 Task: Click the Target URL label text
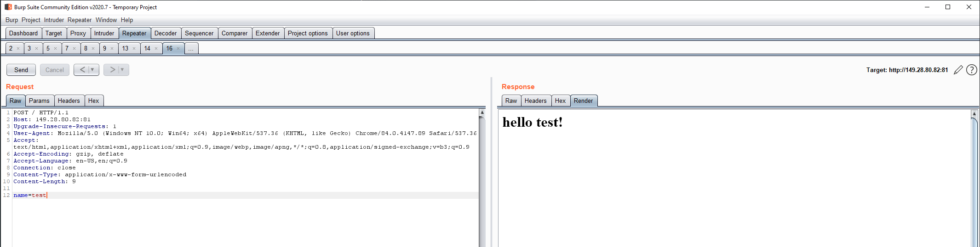[x=907, y=70]
